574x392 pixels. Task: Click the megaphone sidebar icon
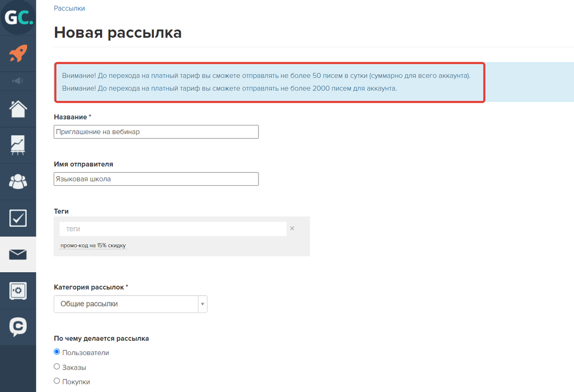tap(18, 81)
